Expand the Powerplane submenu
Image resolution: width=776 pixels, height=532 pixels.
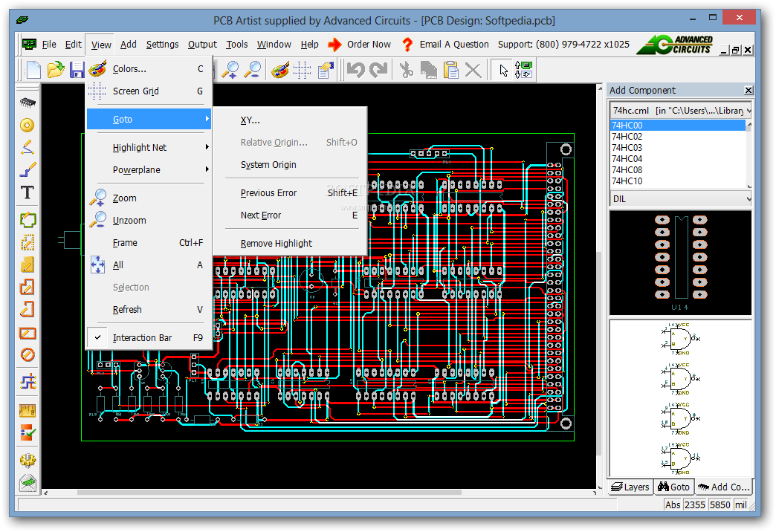149,169
